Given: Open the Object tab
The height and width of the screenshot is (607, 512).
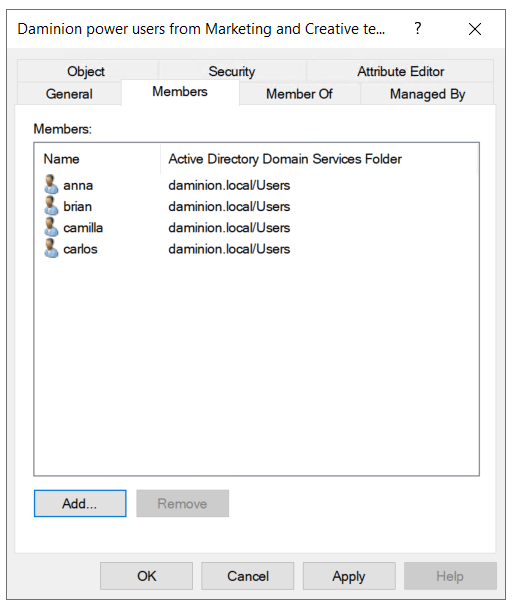Looking at the screenshot, I should click(86, 71).
